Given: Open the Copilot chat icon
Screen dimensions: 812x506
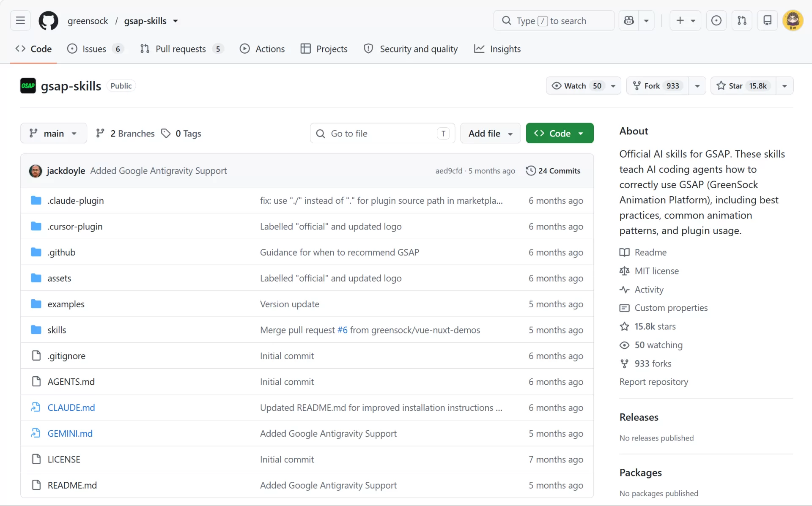Looking at the screenshot, I should click(x=629, y=20).
